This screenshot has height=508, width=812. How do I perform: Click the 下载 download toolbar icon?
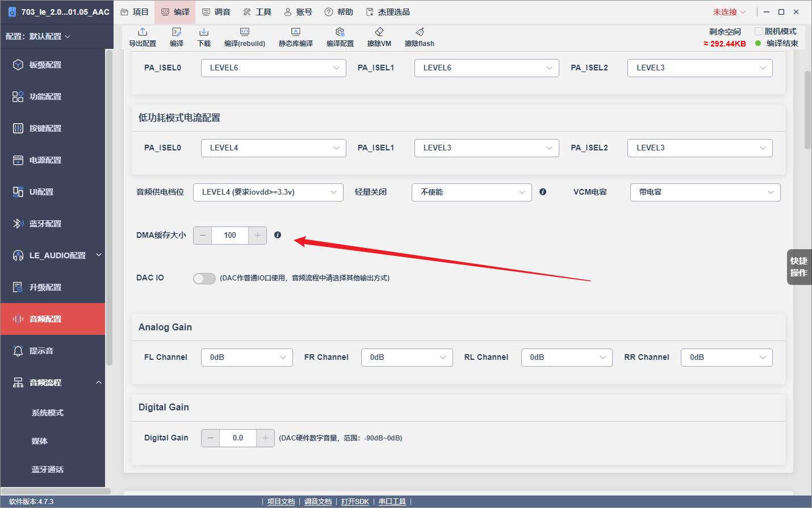click(204, 32)
